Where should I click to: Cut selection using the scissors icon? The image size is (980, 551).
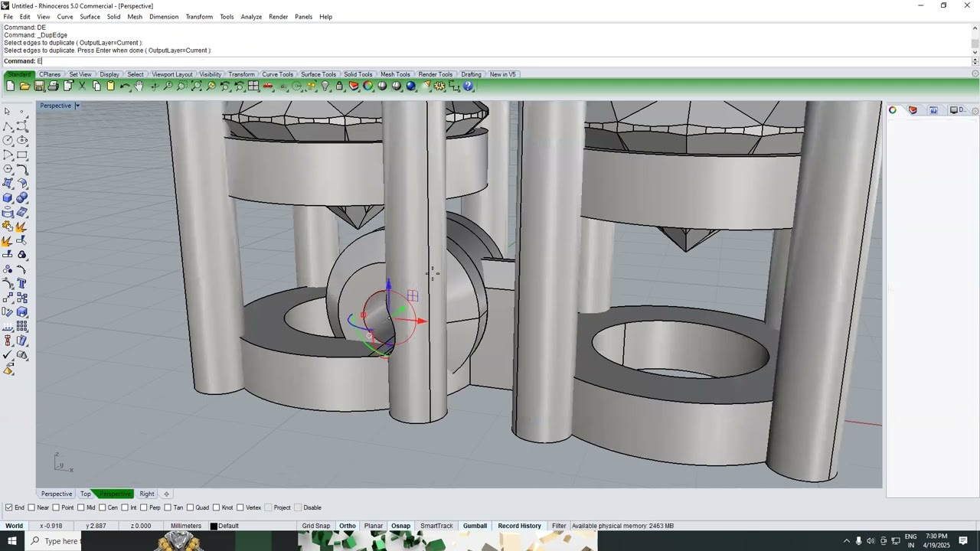click(82, 86)
